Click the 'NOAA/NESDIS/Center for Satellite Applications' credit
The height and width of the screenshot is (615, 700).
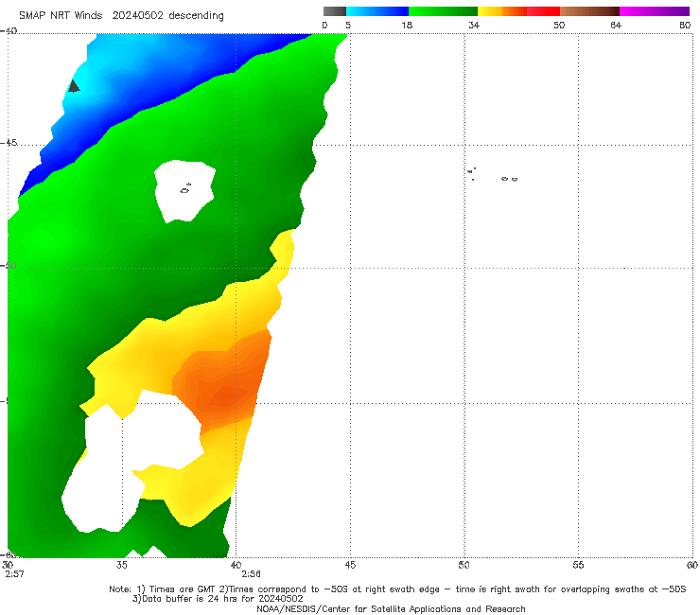[391, 609]
